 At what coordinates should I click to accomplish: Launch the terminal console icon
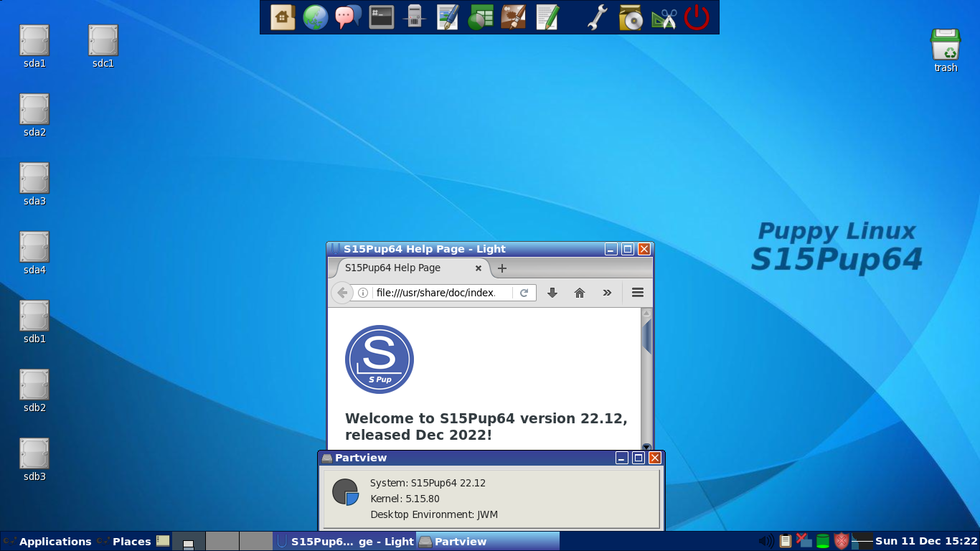point(382,17)
